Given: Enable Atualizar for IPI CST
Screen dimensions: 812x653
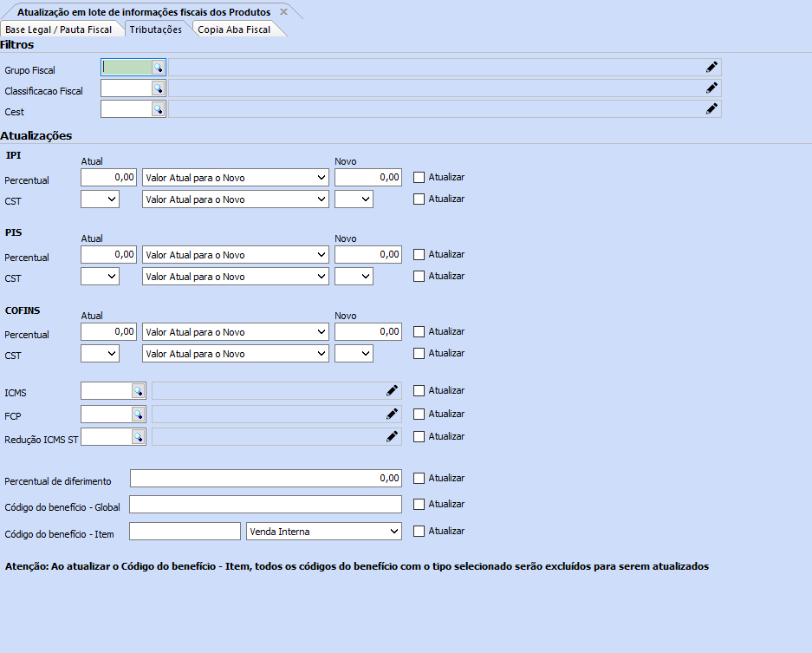Looking at the screenshot, I should 419,199.
